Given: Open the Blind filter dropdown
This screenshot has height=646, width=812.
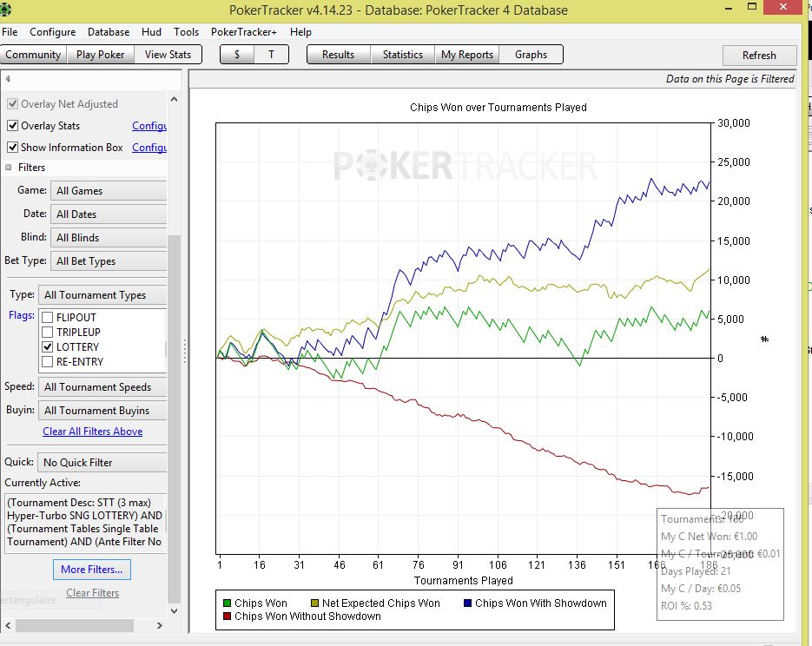Looking at the screenshot, I should pyautogui.click(x=109, y=238).
